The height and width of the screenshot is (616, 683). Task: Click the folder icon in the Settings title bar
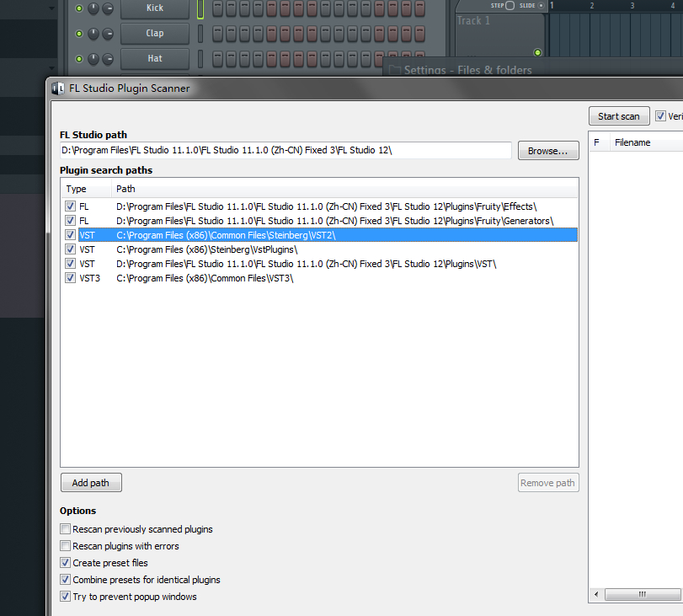395,70
